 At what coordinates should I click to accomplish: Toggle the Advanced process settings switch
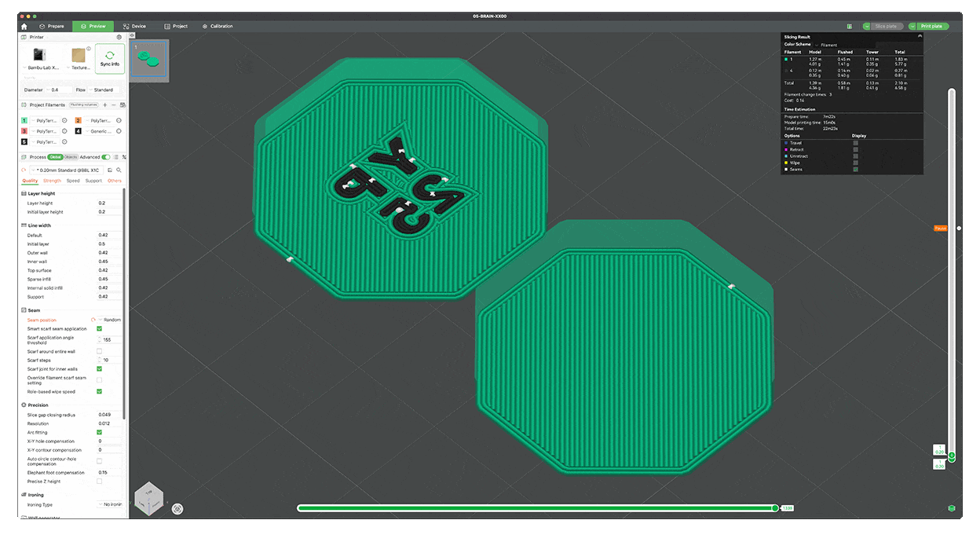tap(107, 156)
